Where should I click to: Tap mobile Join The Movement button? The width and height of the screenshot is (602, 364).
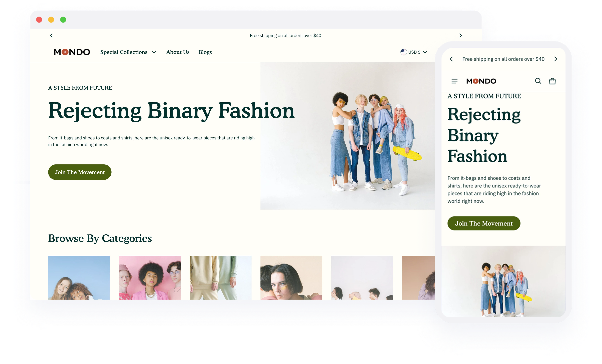point(484,223)
